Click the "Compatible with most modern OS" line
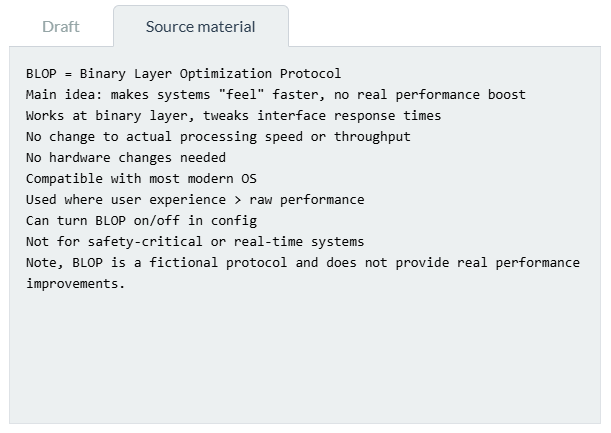Viewport: 611px width, 433px height. coord(141,178)
